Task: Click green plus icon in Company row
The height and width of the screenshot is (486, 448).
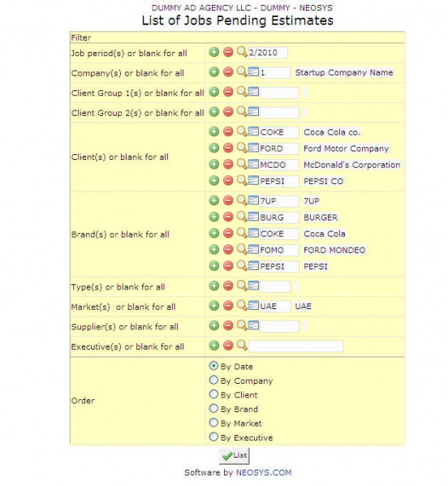Action: point(214,72)
